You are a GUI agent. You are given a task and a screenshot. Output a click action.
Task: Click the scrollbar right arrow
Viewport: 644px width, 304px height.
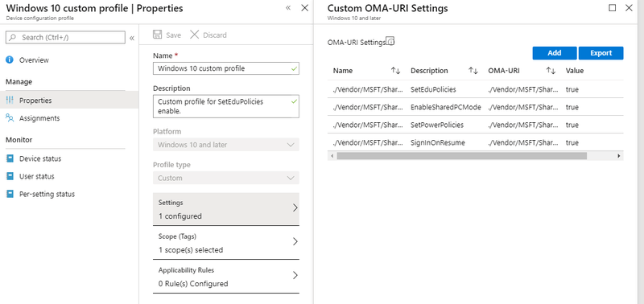click(x=619, y=156)
